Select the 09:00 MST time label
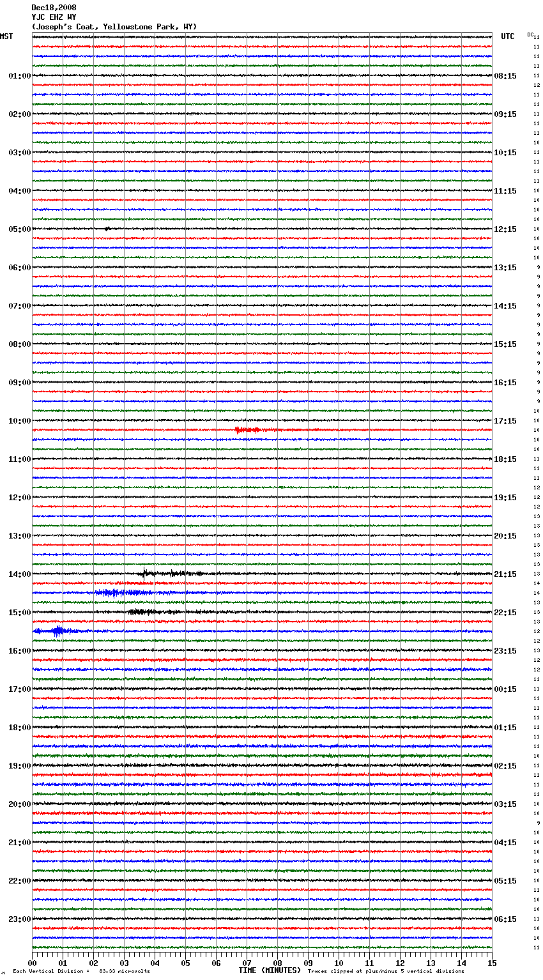 click(20, 383)
